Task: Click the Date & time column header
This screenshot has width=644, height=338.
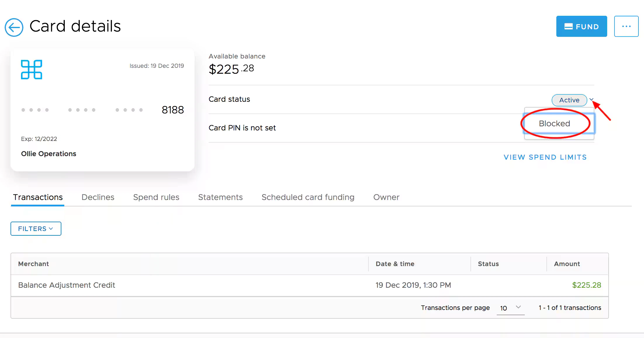Action: (x=395, y=264)
